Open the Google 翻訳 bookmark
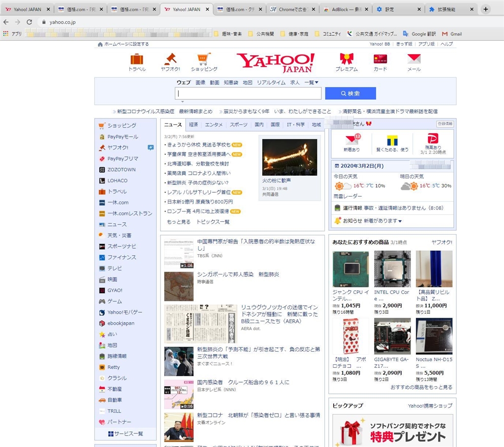This screenshot has width=504, height=447. coord(419,34)
